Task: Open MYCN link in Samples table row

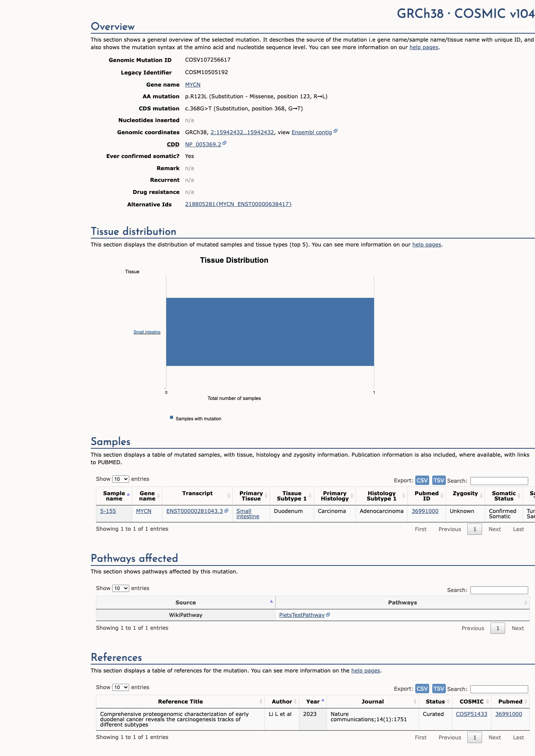Action: (x=144, y=511)
